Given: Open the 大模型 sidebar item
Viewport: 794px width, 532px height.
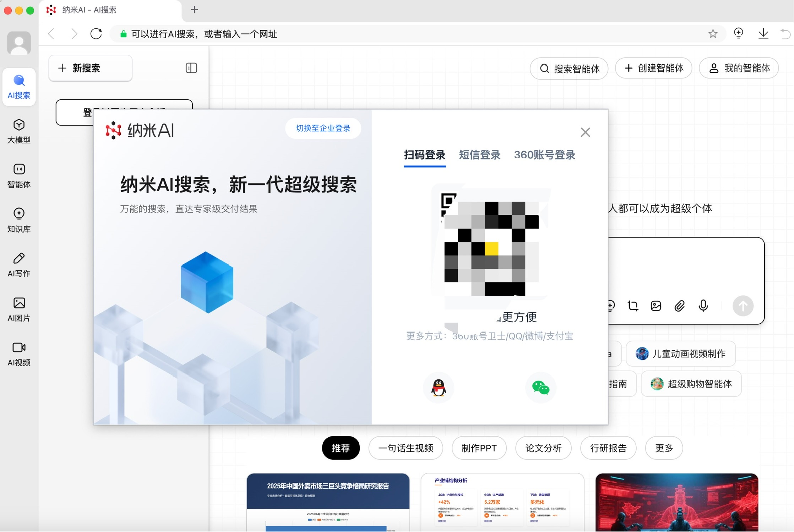Looking at the screenshot, I should coord(19,131).
